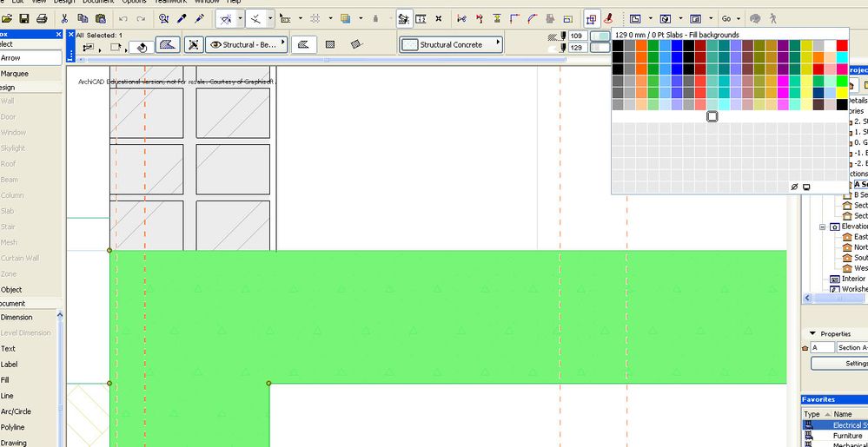The width and height of the screenshot is (868, 447).
Task: Click the Print icon in toolbar
Action: click(42, 19)
